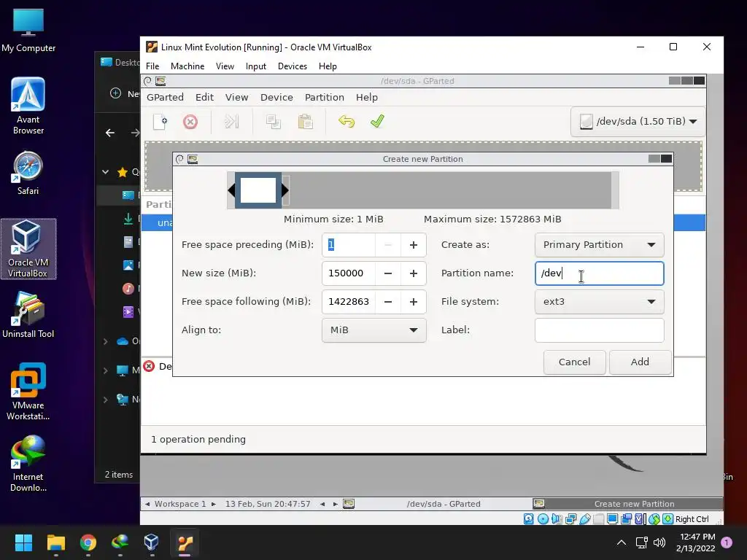The image size is (747, 560).
Task: Increase Free space following with plus
Action: pyautogui.click(x=414, y=302)
